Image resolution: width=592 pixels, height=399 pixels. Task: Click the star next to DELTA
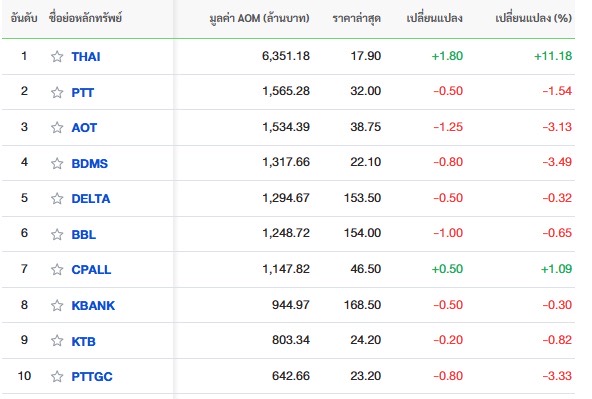[x=57, y=199]
